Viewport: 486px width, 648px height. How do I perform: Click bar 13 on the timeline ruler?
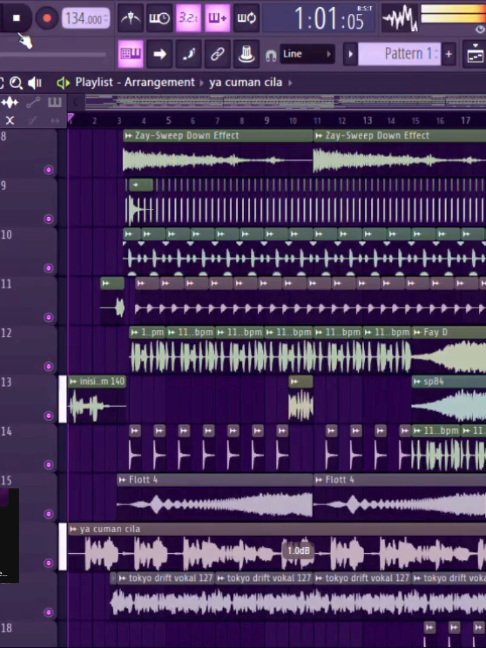tap(367, 120)
